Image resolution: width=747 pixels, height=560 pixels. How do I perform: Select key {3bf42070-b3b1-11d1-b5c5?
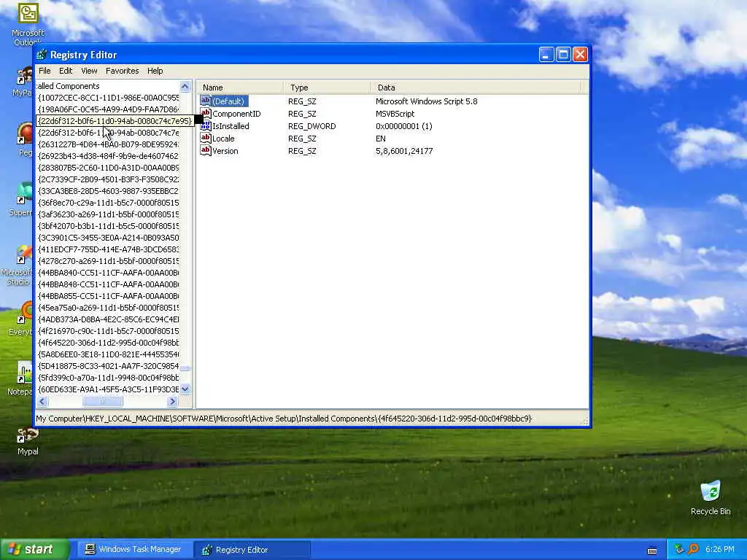108,226
